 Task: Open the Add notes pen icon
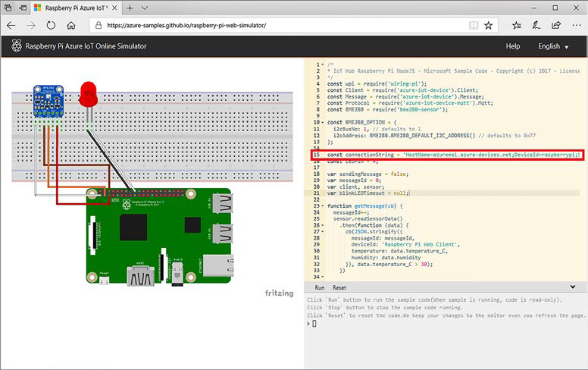[x=536, y=25]
